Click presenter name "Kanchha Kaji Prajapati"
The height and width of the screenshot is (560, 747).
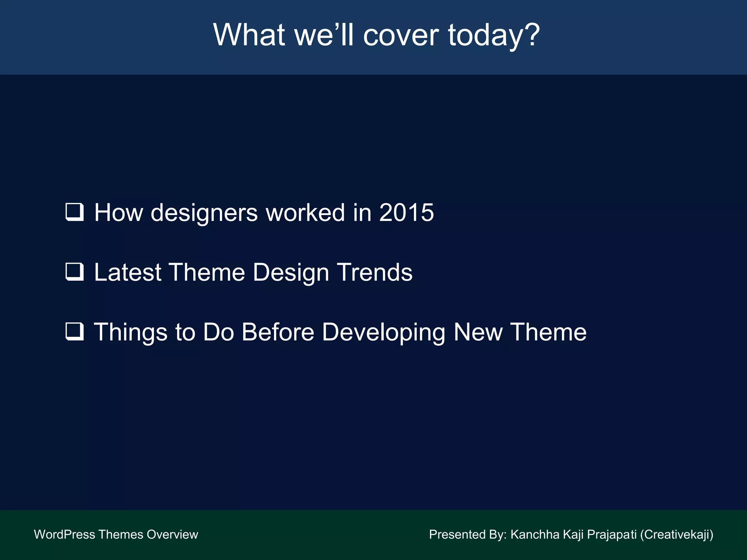click(x=573, y=534)
